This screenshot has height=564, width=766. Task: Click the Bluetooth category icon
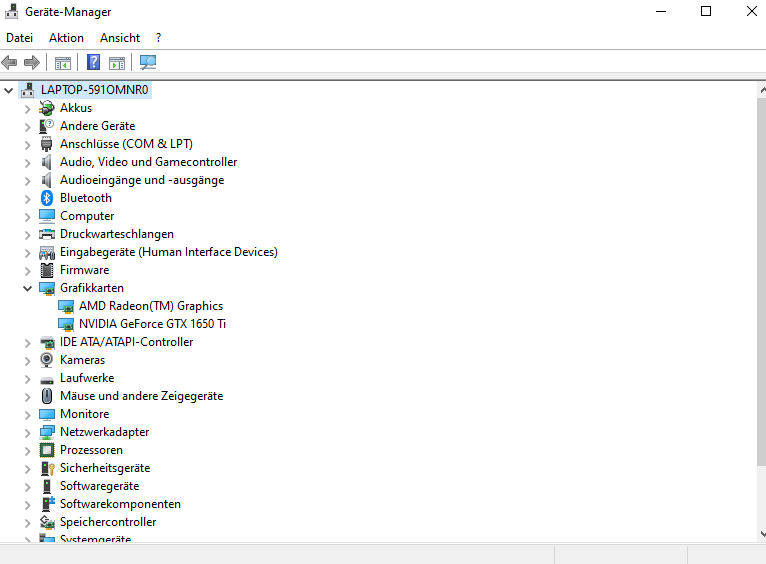tap(46, 198)
